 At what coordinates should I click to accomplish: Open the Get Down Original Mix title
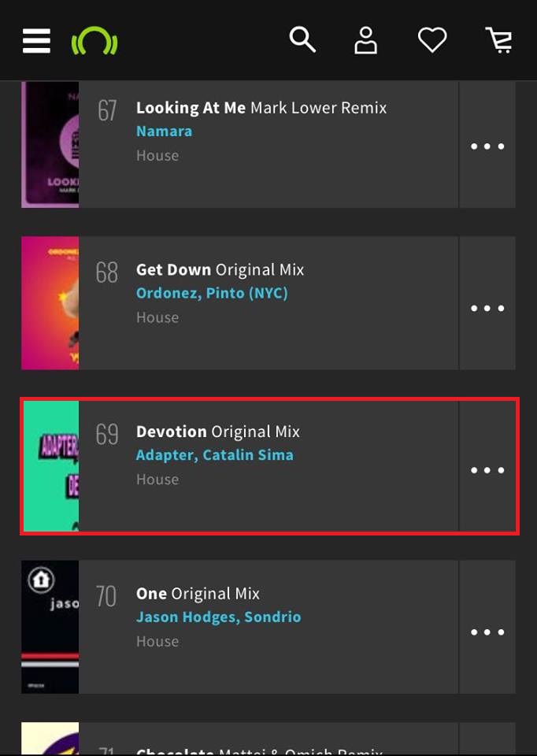point(220,269)
